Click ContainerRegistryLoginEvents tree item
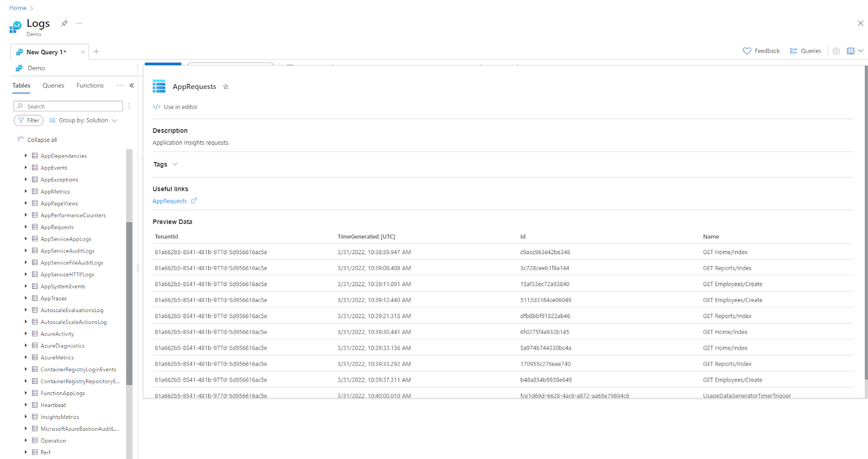This screenshot has height=459, width=868. (78, 370)
